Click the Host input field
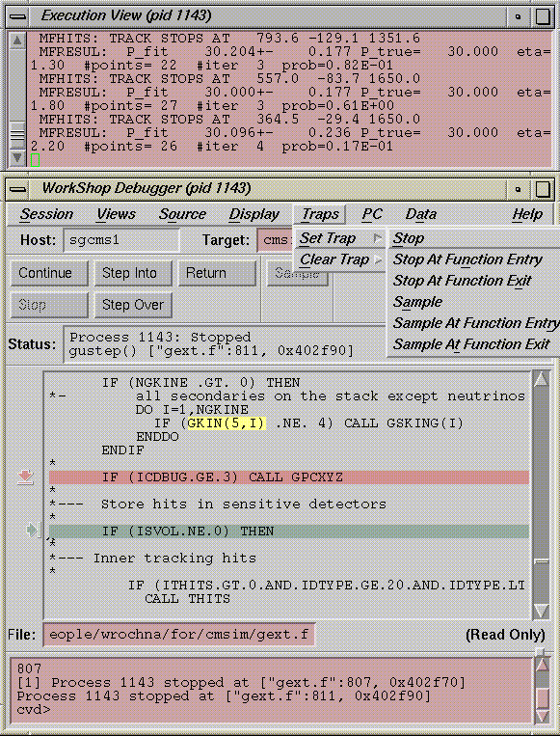The height and width of the screenshot is (736, 560). point(121,240)
